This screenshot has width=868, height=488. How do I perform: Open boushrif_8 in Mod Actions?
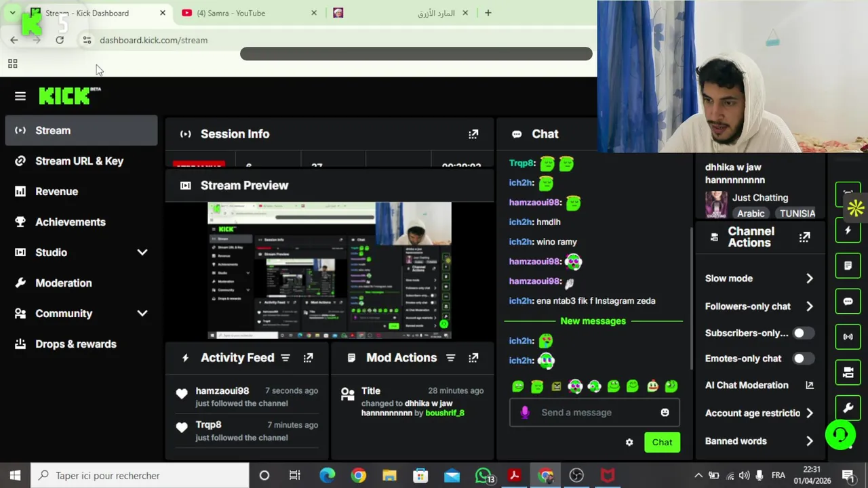445,413
